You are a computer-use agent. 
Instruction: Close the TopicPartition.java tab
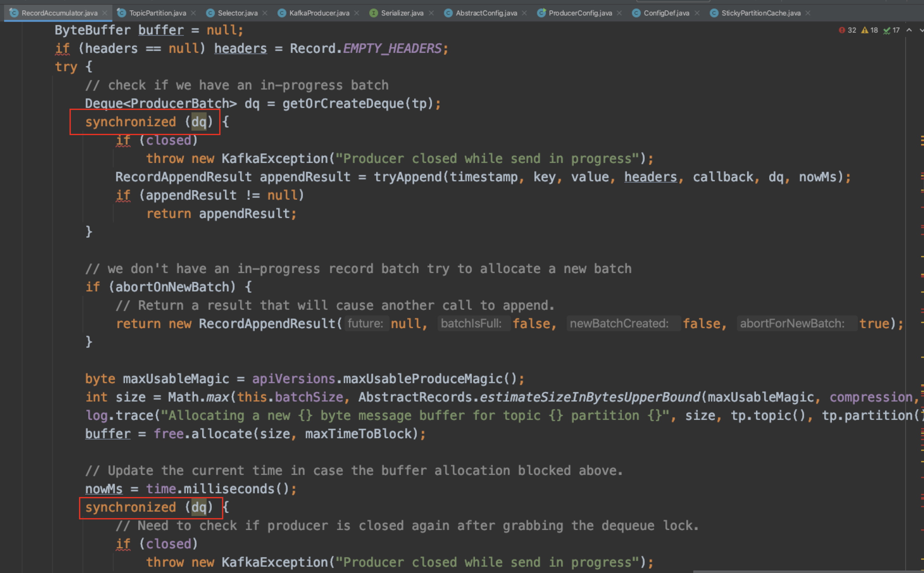(x=194, y=13)
